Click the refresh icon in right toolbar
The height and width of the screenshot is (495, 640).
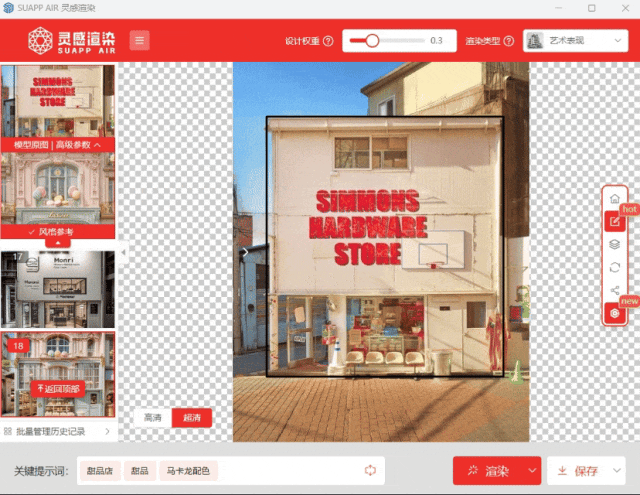[615, 267]
